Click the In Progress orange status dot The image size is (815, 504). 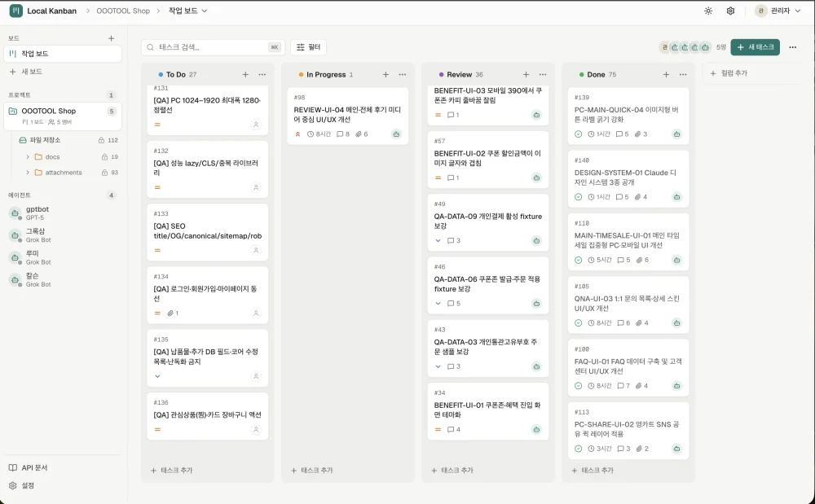[301, 75]
